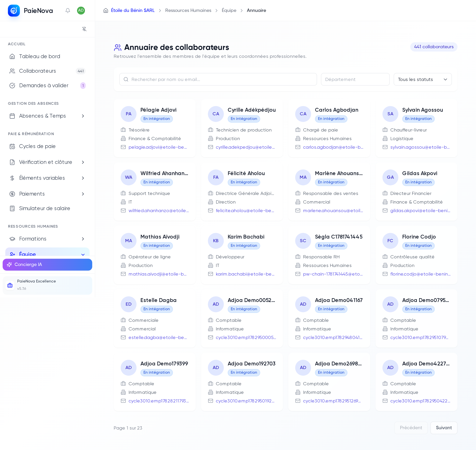Viewport: 476px width, 450px height.
Task: Click the PA avatar of Pélagie Adjovi
Action: click(x=128, y=114)
